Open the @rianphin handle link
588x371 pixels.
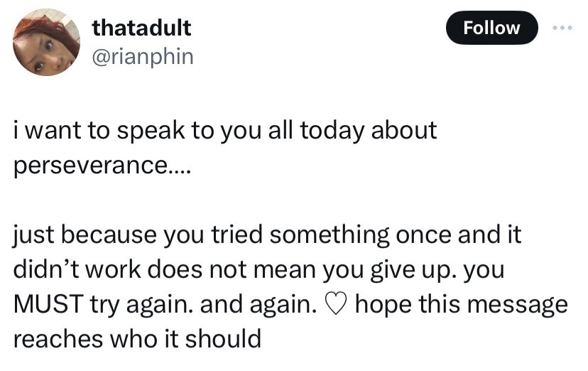click(x=143, y=57)
